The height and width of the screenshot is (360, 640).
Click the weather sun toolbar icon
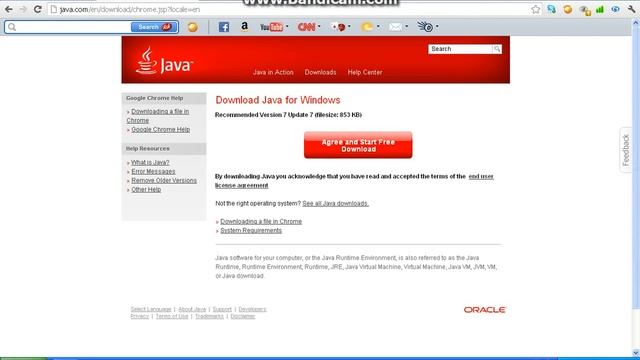(x=367, y=27)
